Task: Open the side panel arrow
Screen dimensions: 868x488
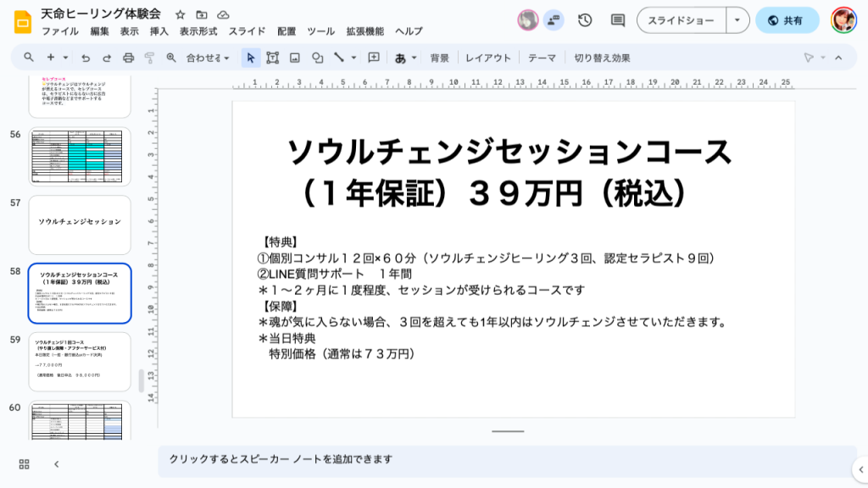Action: pyautogui.click(x=861, y=469)
